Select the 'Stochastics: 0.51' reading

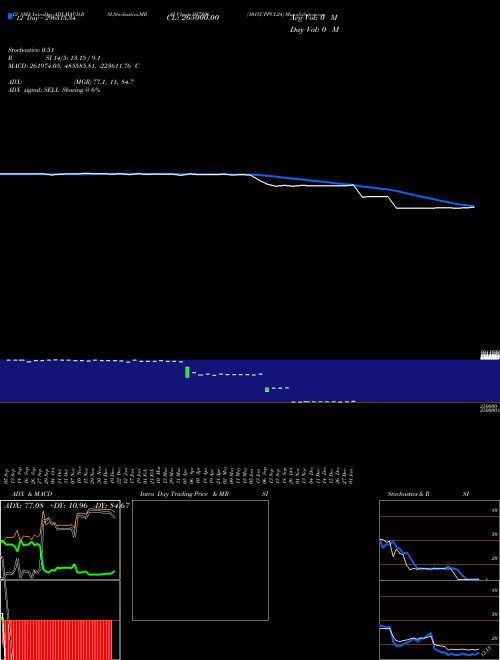(x=31, y=50)
